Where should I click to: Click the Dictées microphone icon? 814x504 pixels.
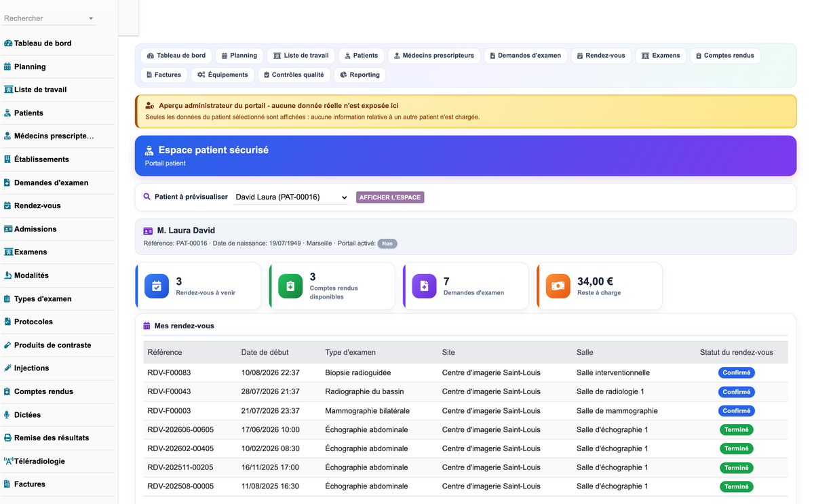pos(7,414)
